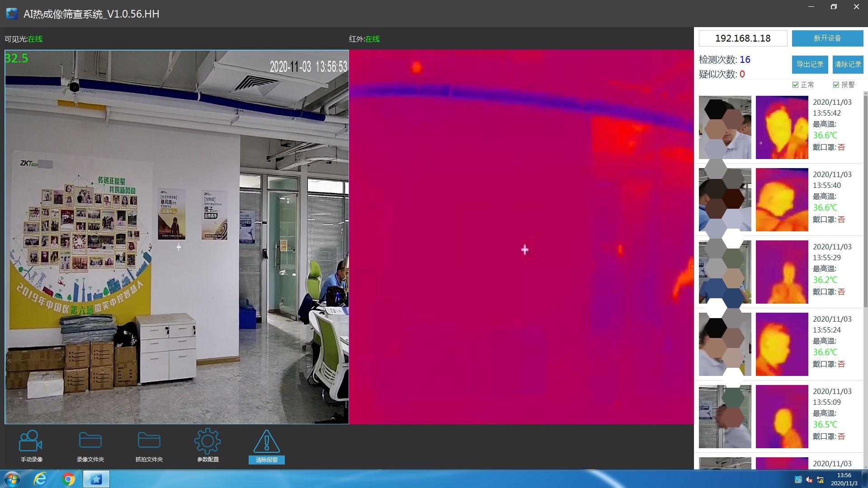The height and width of the screenshot is (488, 868).
Task: Click the infrared thermal camera feed
Action: (521, 237)
